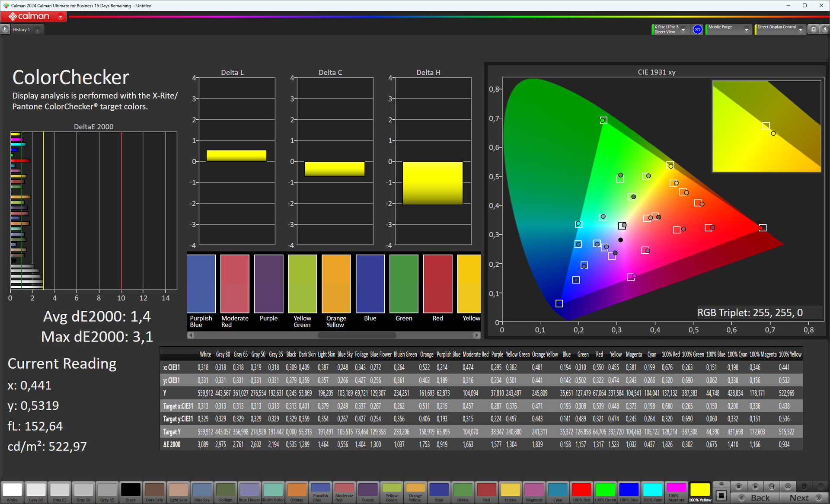Collapse right panel with left-arrow icon

[824, 29]
